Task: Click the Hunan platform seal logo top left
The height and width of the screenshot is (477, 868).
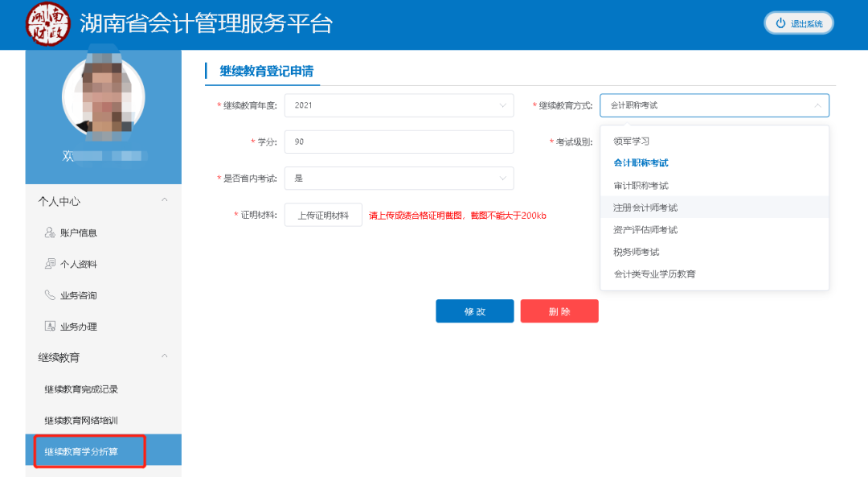Action: 48,23
